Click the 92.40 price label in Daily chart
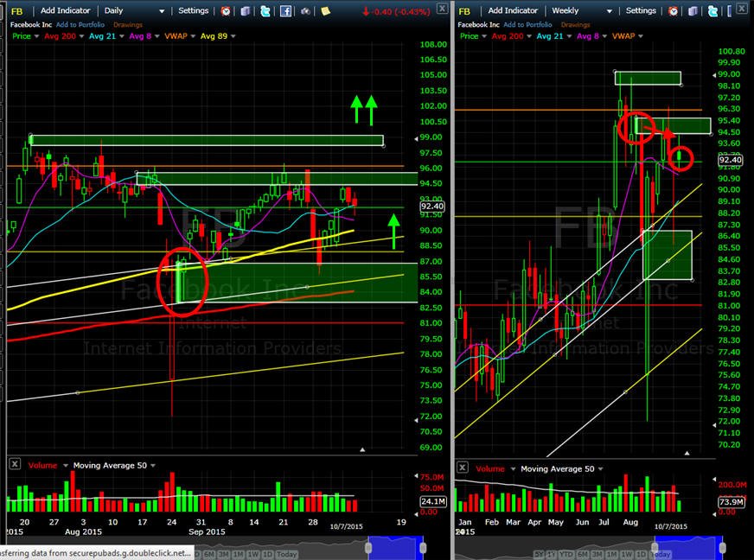Screen dimensions: 754x560 [432, 207]
